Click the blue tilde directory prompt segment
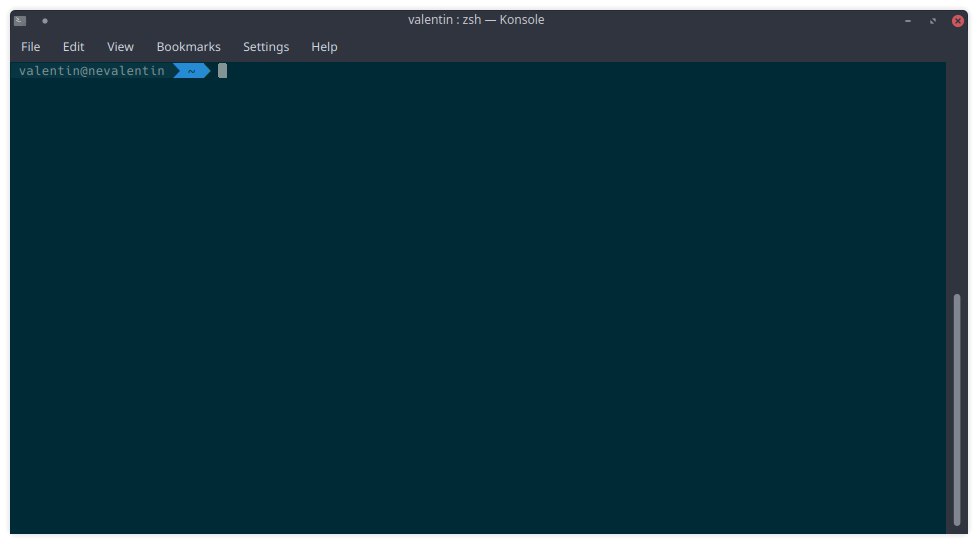Image resolution: width=978 pixels, height=544 pixels. pyautogui.click(x=191, y=71)
